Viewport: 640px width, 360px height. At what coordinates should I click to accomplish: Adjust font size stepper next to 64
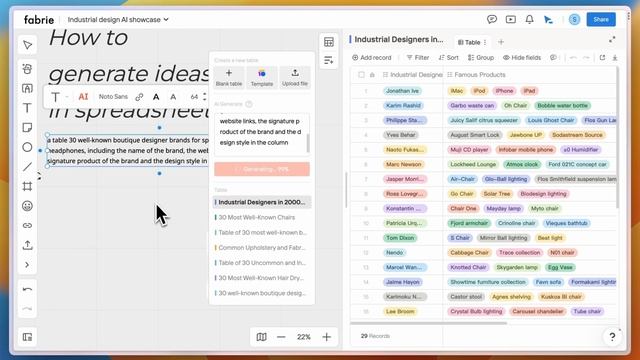point(204,97)
